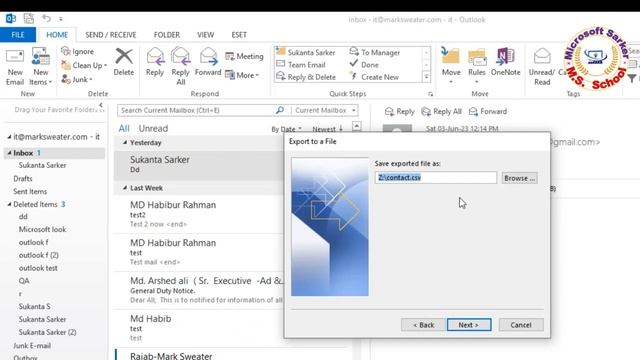
Task: Open the More respond options dropdown
Action: click(242, 75)
